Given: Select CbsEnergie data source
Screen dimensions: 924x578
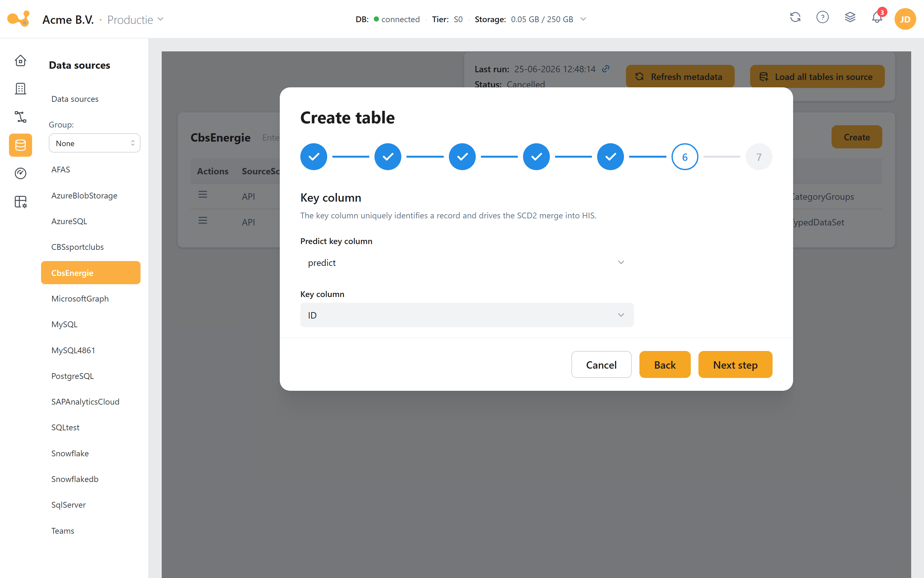Looking at the screenshot, I should click(90, 273).
